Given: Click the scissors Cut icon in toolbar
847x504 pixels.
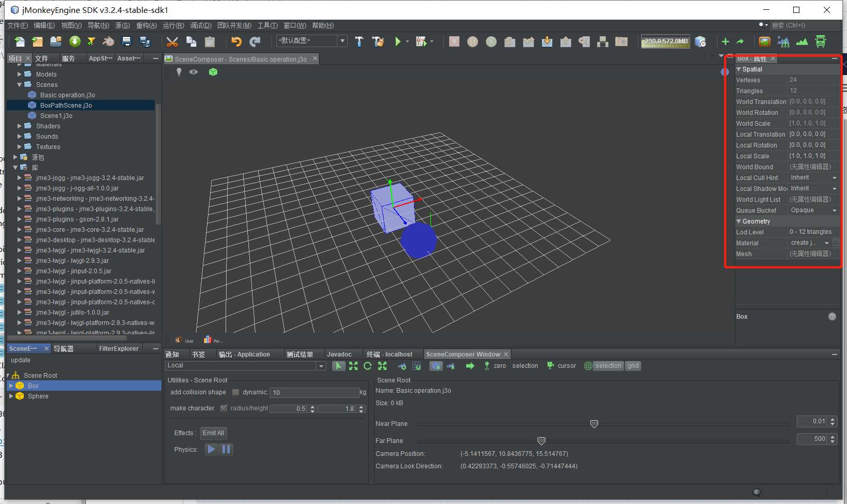Looking at the screenshot, I should pyautogui.click(x=172, y=42).
